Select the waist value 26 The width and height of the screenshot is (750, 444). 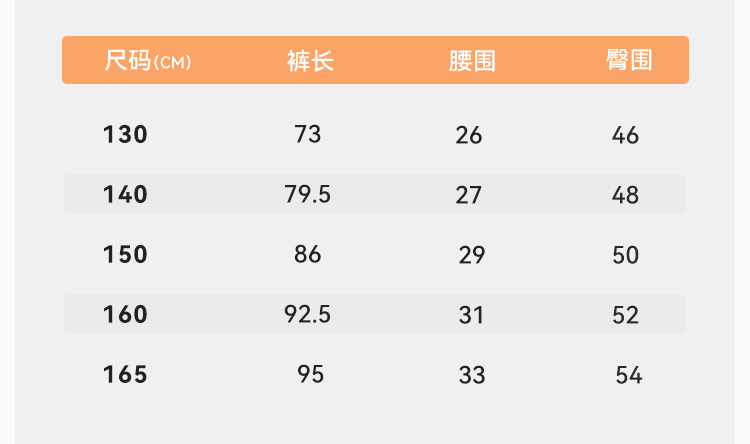click(x=469, y=135)
